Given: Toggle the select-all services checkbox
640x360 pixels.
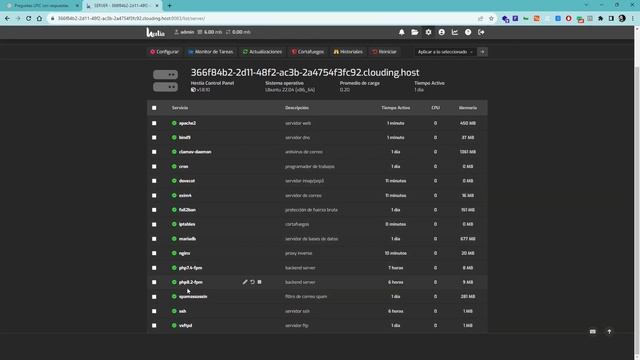Looking at the screenshot, I should [154, 108].
